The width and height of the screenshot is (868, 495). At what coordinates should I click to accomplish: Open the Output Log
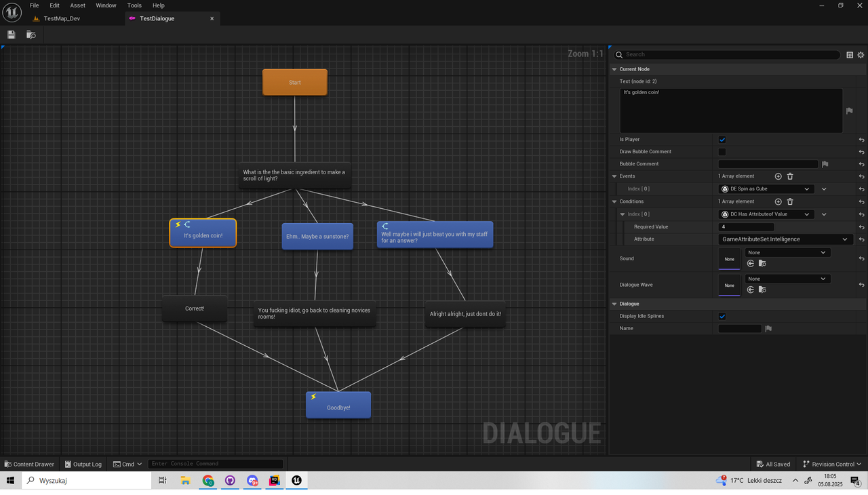point(83,464)
